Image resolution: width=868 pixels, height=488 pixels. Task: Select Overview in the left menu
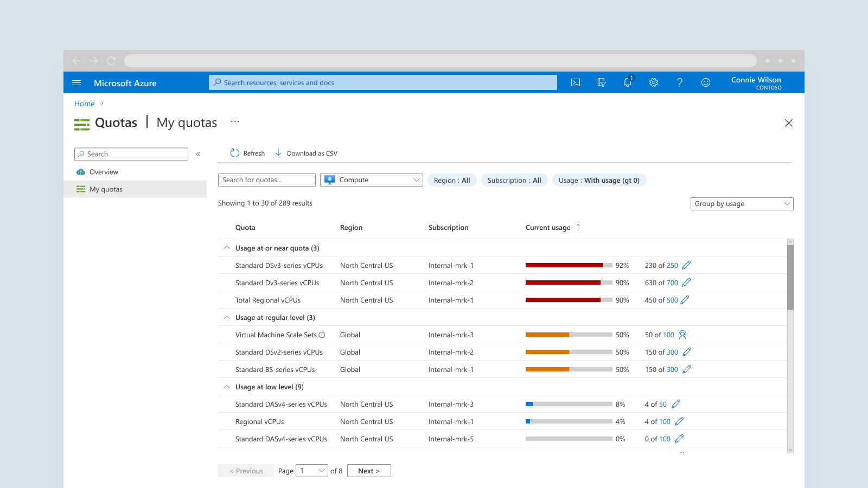104,172
